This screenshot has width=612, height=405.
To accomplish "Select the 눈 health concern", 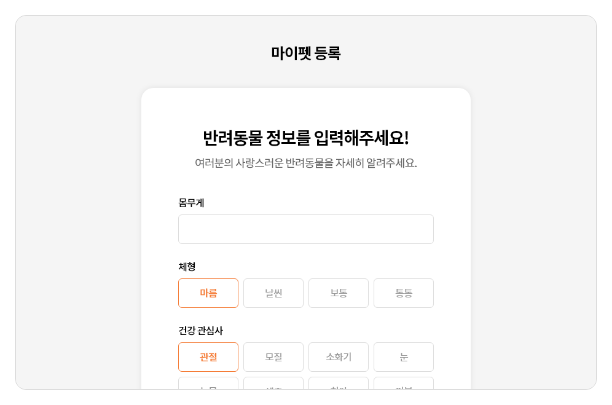I will click(403, 357).
